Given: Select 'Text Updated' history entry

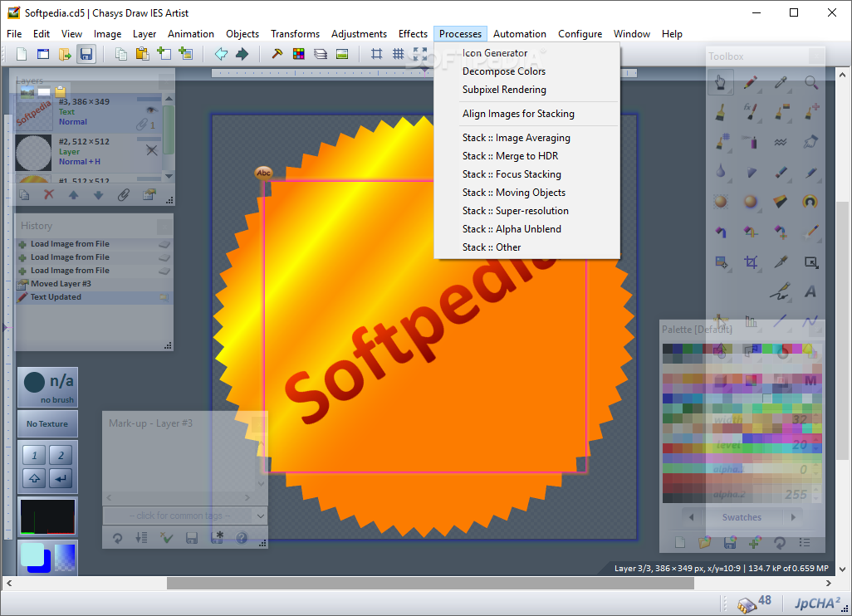Looking at the screenshot, I should click(94, 297).
